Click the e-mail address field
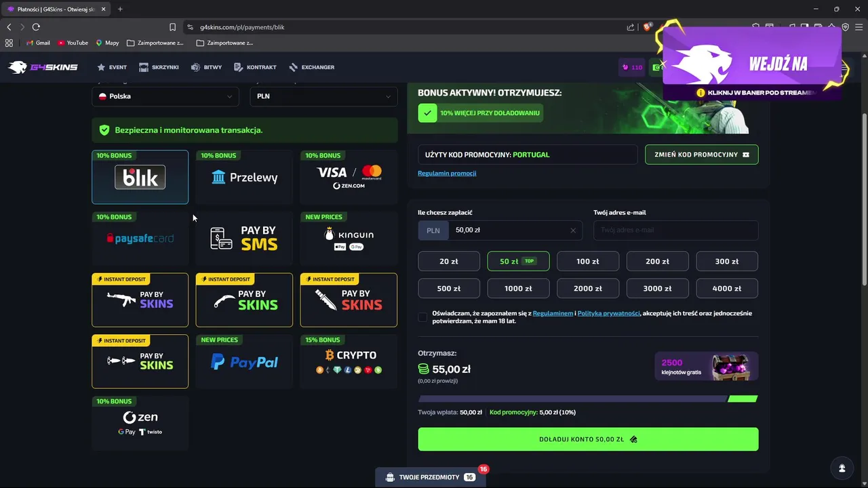The width and height of the screenshot is (868, 488). tap(676, 230)
